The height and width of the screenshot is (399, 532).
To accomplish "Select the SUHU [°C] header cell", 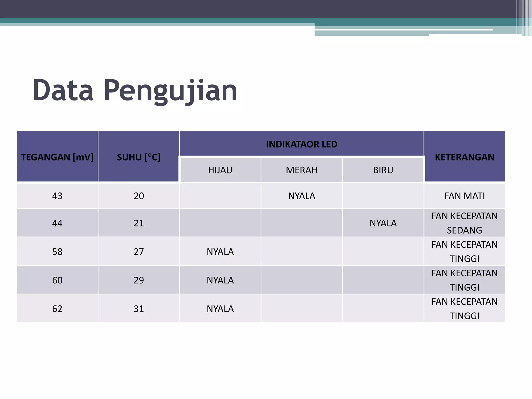I will (x=138, y=157).
